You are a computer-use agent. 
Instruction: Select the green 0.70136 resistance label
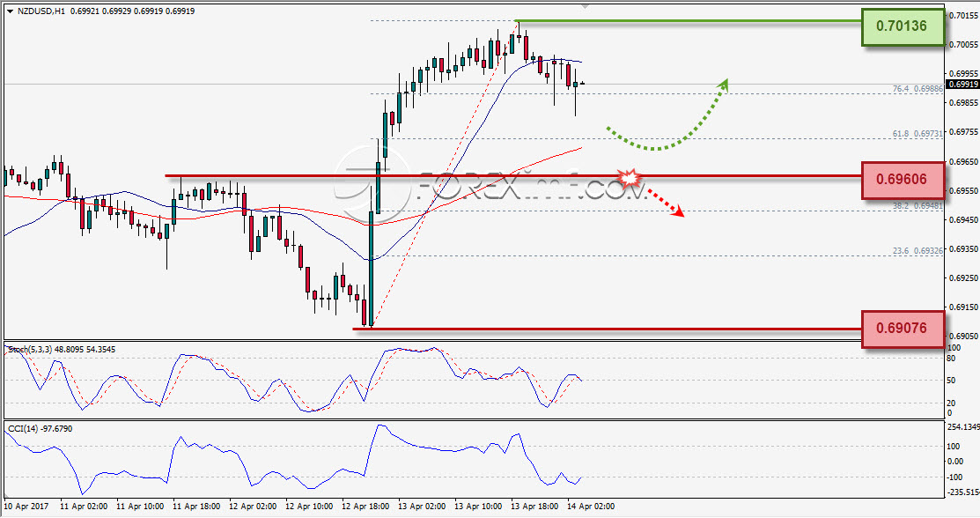point(903,26)
